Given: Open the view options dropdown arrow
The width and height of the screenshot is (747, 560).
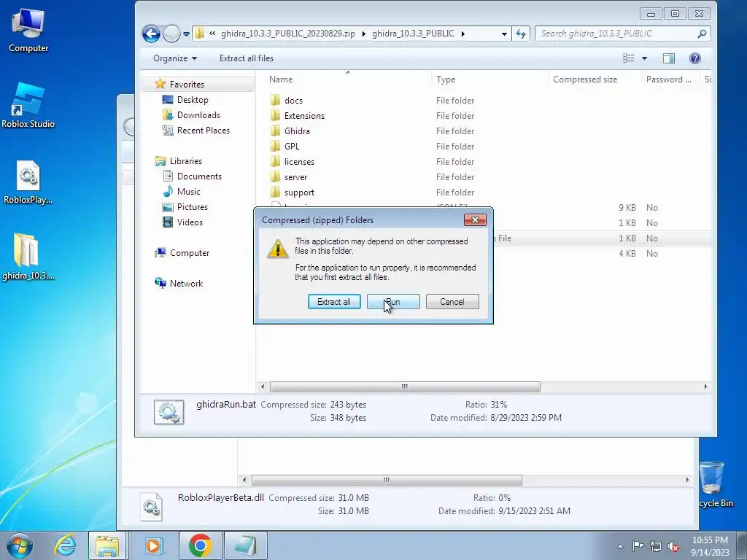Looking at the screenshot, I should [x=644, y=58].
